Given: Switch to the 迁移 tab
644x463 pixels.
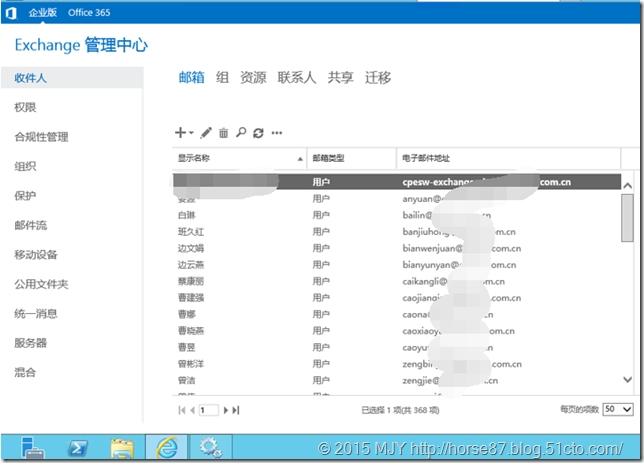Looking at the screenshot, I should pos(378,78).
